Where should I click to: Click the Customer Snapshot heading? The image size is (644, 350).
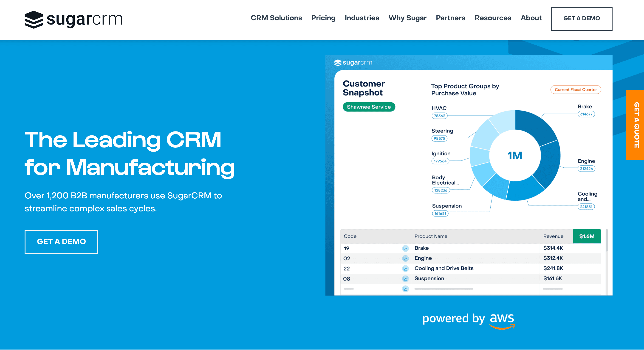tap(363, 88)
